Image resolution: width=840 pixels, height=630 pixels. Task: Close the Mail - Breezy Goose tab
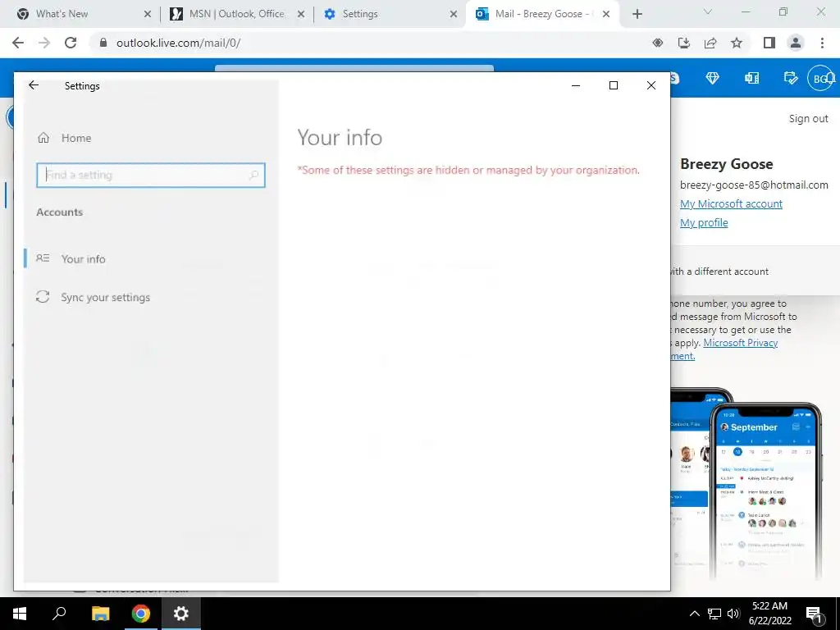click(606, 15)
